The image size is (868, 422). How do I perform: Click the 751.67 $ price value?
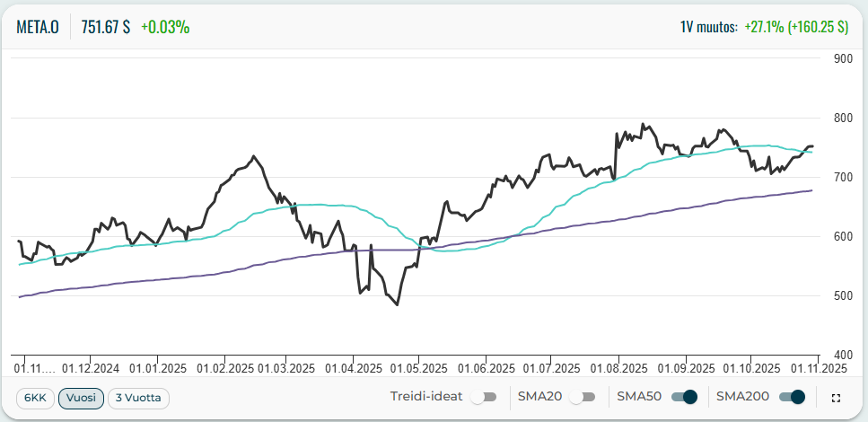pyautogui.click(x=106, y=27)
